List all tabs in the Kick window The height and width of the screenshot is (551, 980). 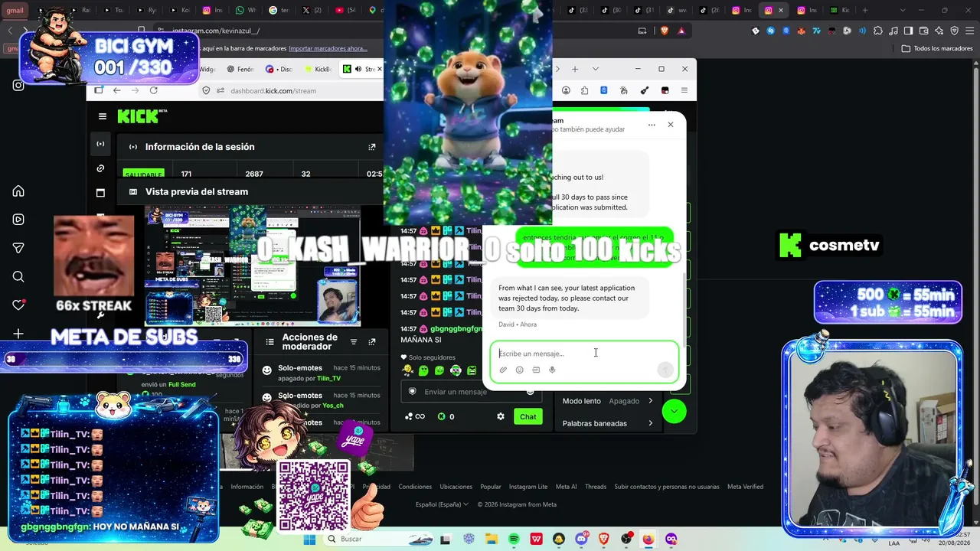coord(596,69)
